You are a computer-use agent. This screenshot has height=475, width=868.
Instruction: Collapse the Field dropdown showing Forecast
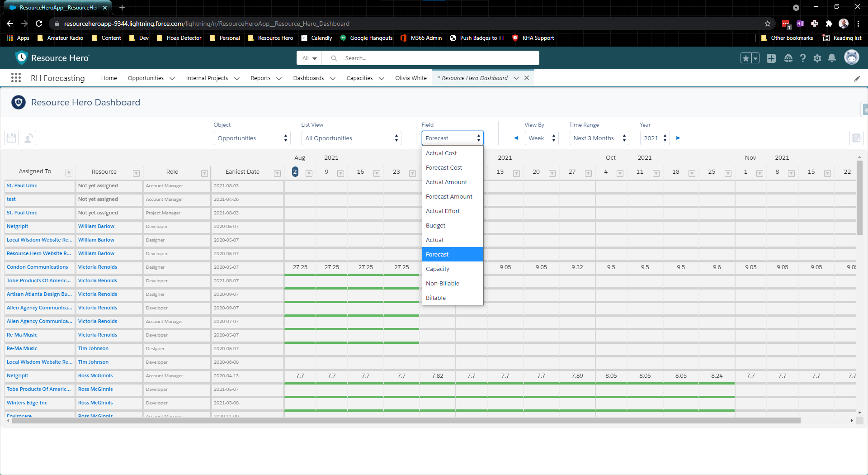[x=453, y=138]
